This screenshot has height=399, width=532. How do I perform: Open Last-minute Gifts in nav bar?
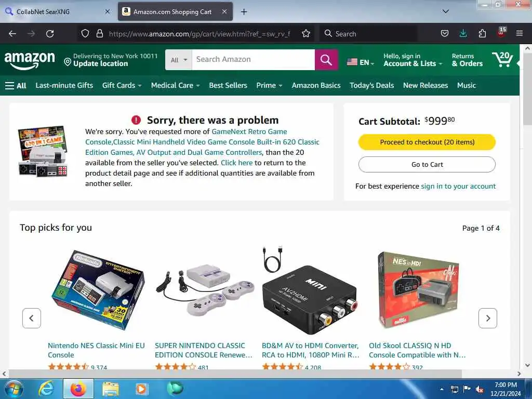coord(64,86)
